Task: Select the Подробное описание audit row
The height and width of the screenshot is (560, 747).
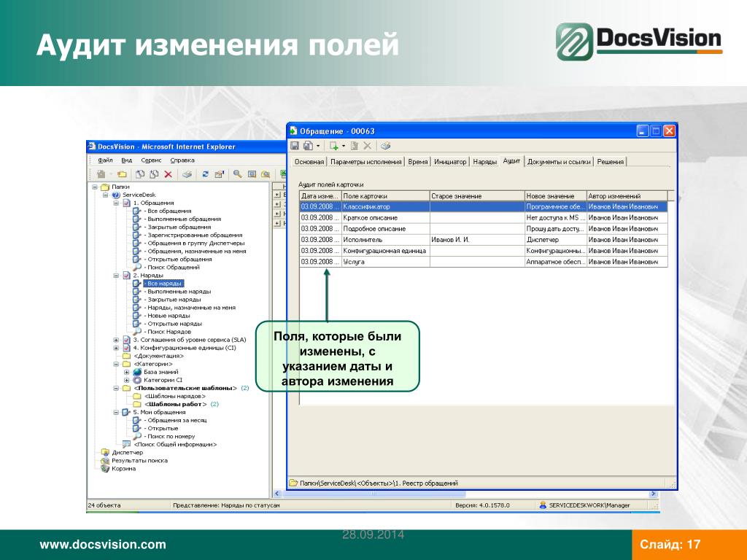Action: point(484,228)
